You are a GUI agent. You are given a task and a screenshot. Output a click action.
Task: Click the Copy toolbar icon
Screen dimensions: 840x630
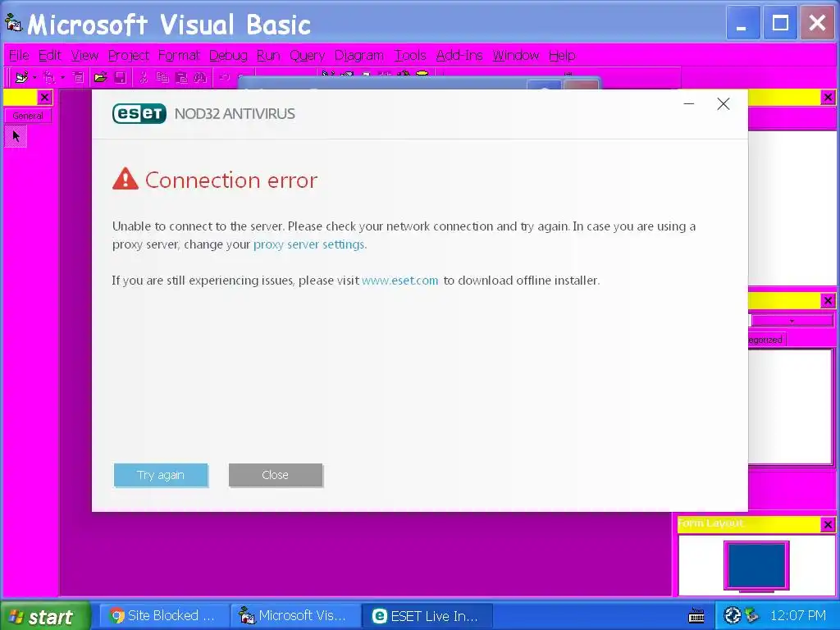[x=162, y=78]
